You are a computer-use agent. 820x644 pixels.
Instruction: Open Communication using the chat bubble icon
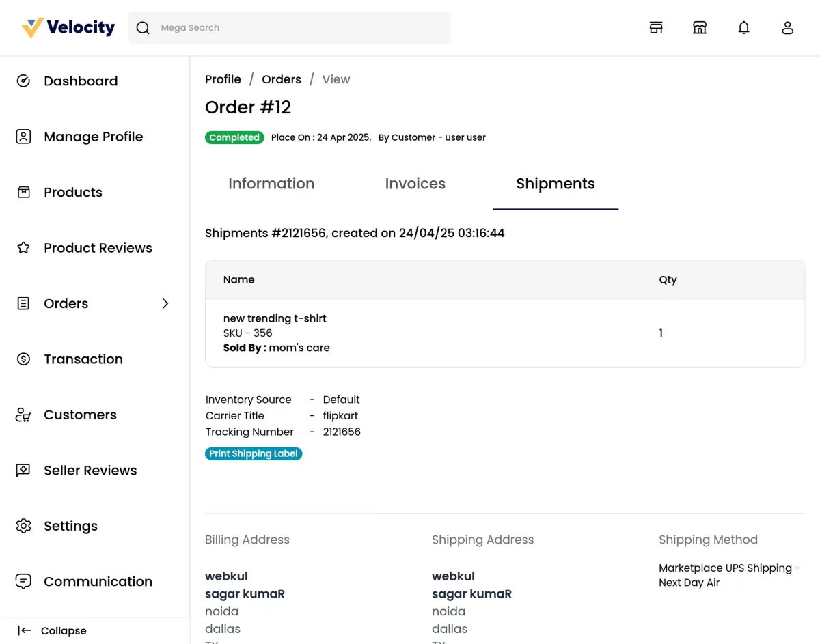[23, 581]
